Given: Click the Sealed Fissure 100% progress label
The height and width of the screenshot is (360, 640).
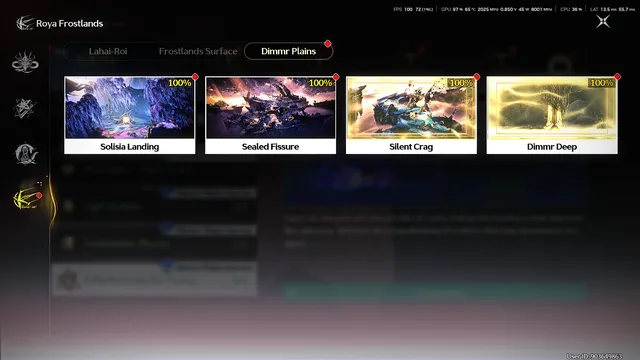Looking at the screenshot, I should click(x=320, y=83).
